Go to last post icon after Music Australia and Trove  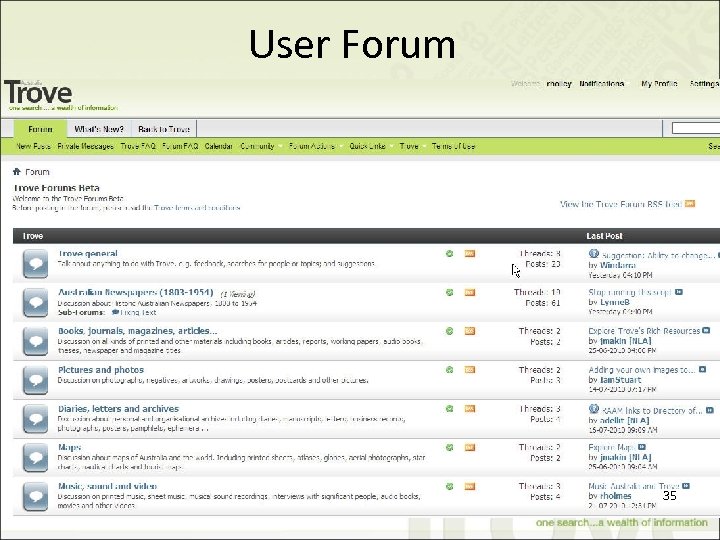tap(686, 486)
